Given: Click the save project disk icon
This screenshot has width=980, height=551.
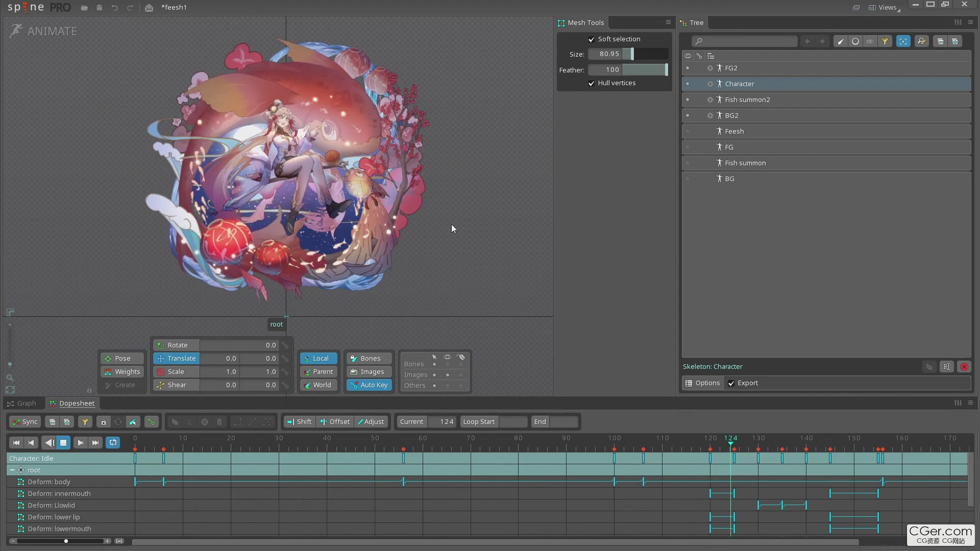Looking at the screenshot, I should coord(100,8).
